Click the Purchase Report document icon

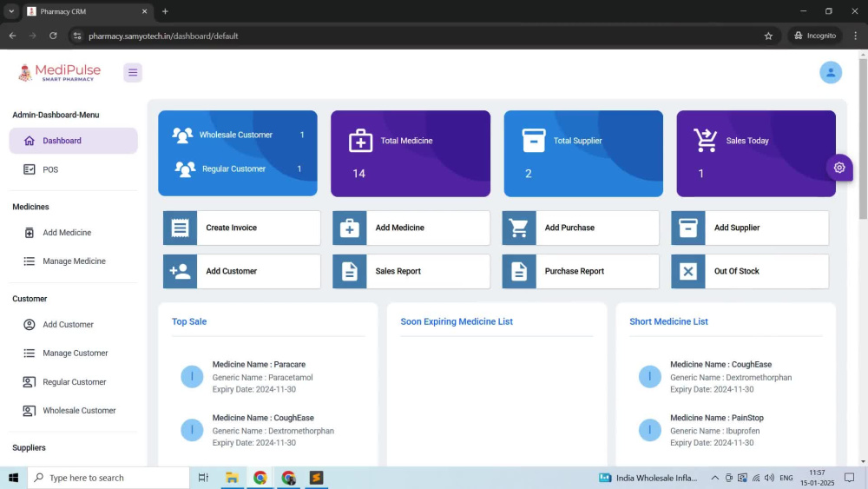point(519,271)
